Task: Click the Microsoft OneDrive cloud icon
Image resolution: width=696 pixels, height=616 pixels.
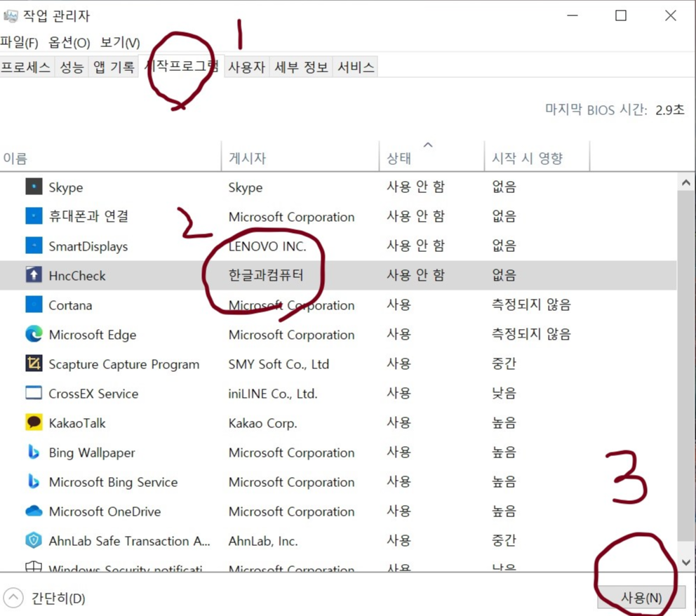Action: click(x=34, y=511)
